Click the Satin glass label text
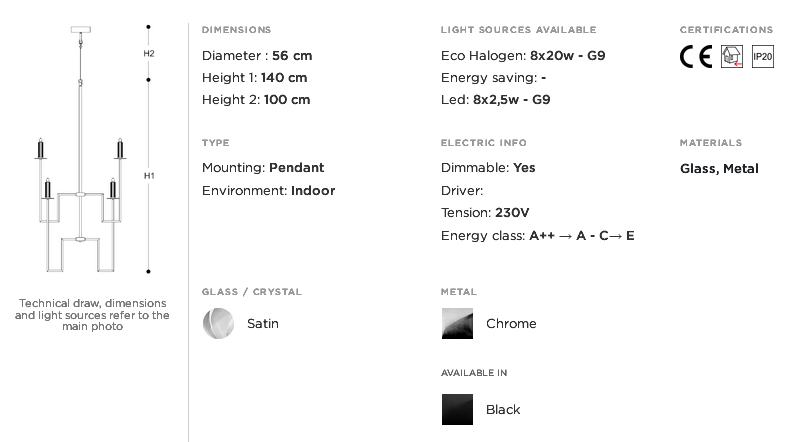Viewport: 798px width, 442px height. (x=263, y=323)
